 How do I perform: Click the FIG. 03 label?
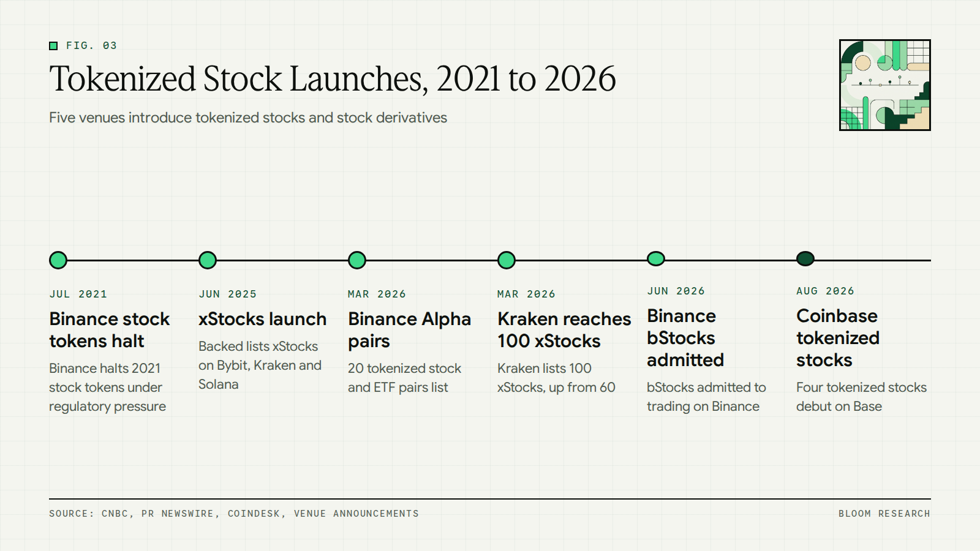[x=91, y=46]
